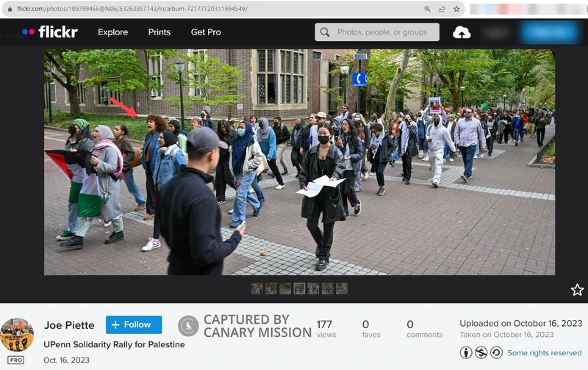Screen dimensions: 588x370
Task: Favorite the photo with the star icon
Action: [x=577, y=290]
